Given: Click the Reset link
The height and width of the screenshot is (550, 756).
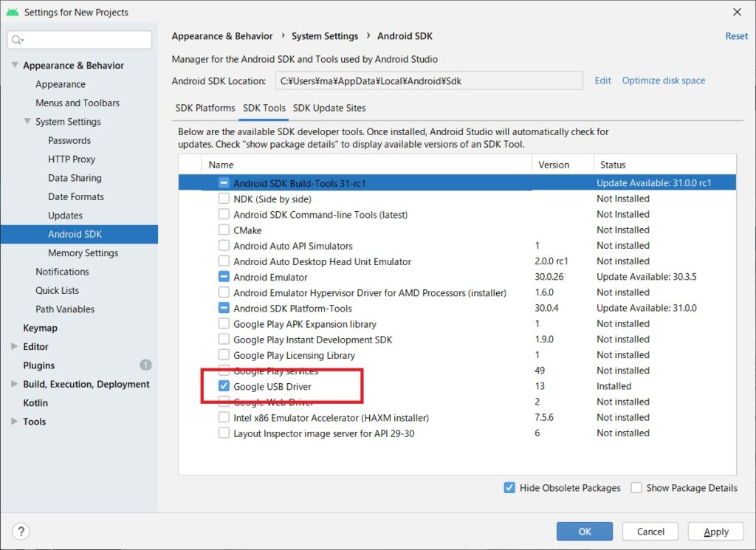Looking at the screenshot, I should (736, 36).
